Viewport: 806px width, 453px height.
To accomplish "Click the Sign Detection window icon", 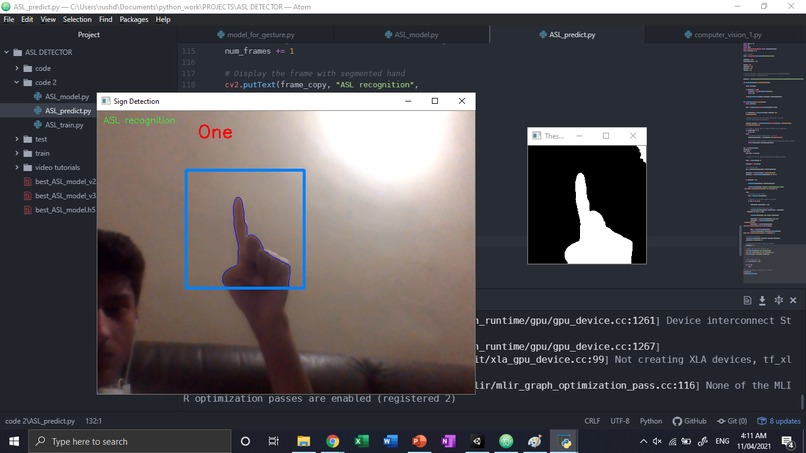I will tap(106, 101).
